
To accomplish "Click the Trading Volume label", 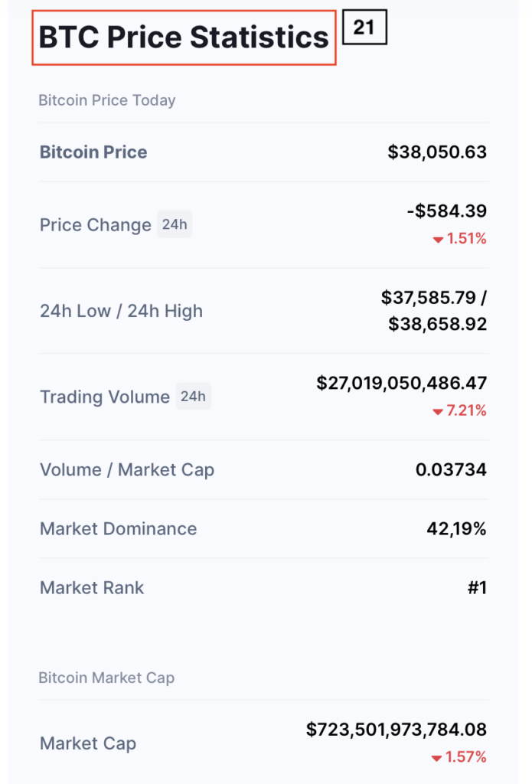I will (x=105, y=397).
